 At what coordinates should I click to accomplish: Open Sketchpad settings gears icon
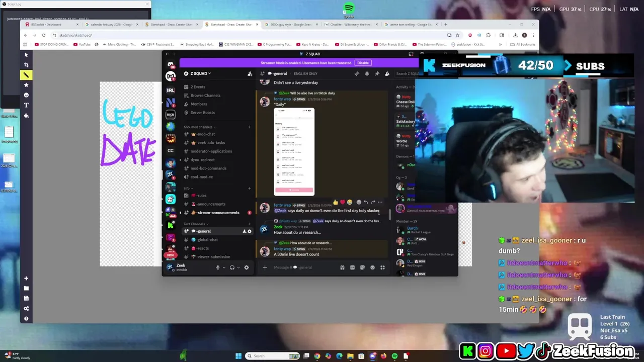coord(26,308)
